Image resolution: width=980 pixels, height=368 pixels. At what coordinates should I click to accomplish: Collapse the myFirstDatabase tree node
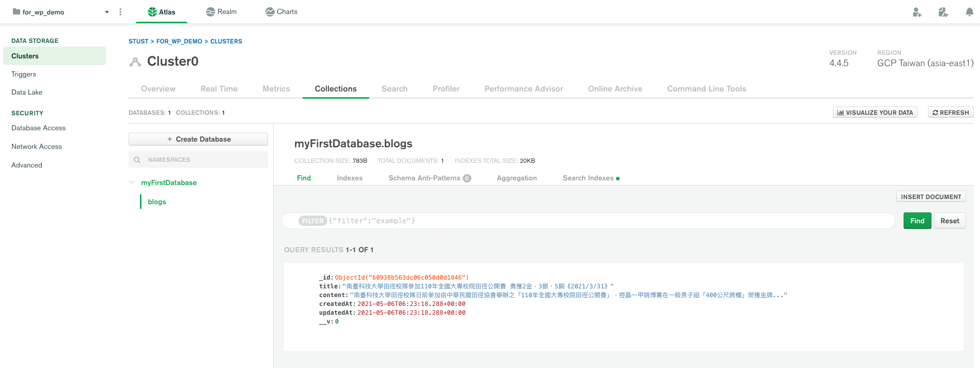pyautogui.click(x=132, y=182)
